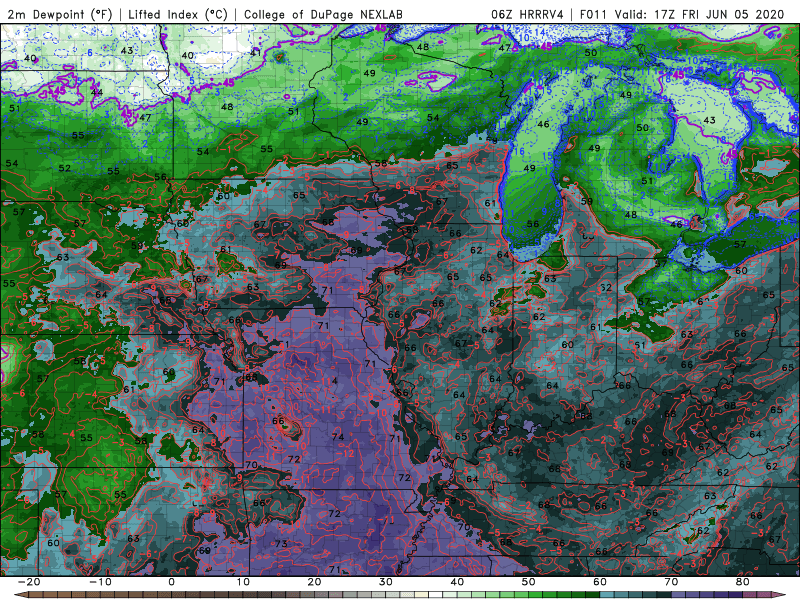800x600 pixels.
Task: Click the "74" dewpoint value on the map
Action: (x=338, y=437)
